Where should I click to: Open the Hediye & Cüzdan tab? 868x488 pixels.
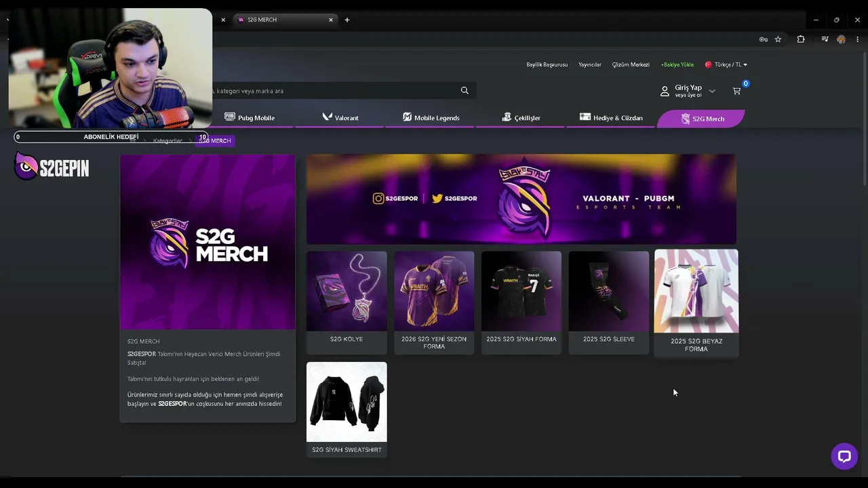pos(611,118)
